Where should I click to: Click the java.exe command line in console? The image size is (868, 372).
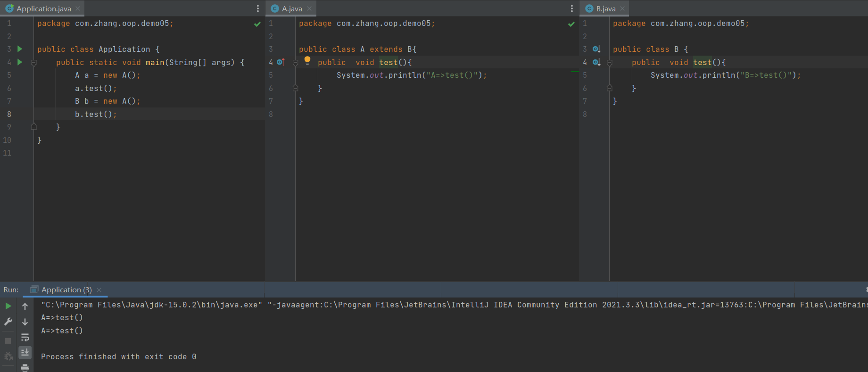click(455, 305)
